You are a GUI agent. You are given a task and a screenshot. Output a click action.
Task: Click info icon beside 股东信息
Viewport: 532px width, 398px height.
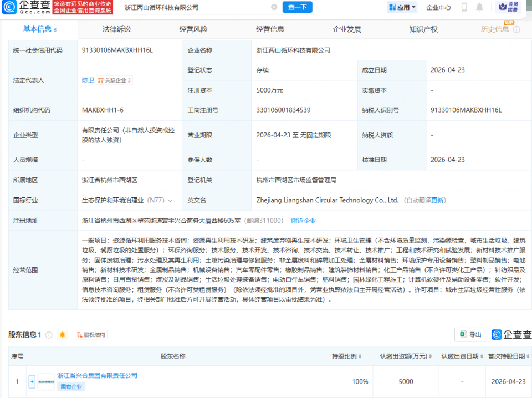tap(49, 335)
